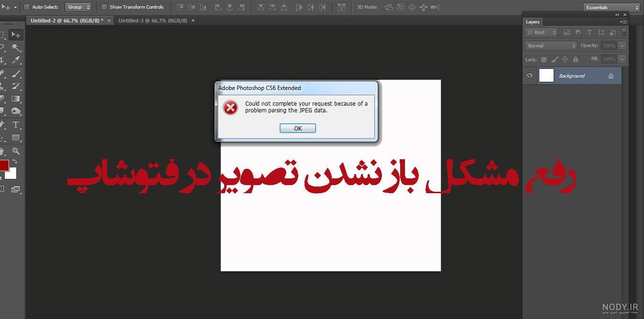This screenshot has height=319, width=644.
Task: Select the Rectangle shape tool
Action: (x=16, y=138)
